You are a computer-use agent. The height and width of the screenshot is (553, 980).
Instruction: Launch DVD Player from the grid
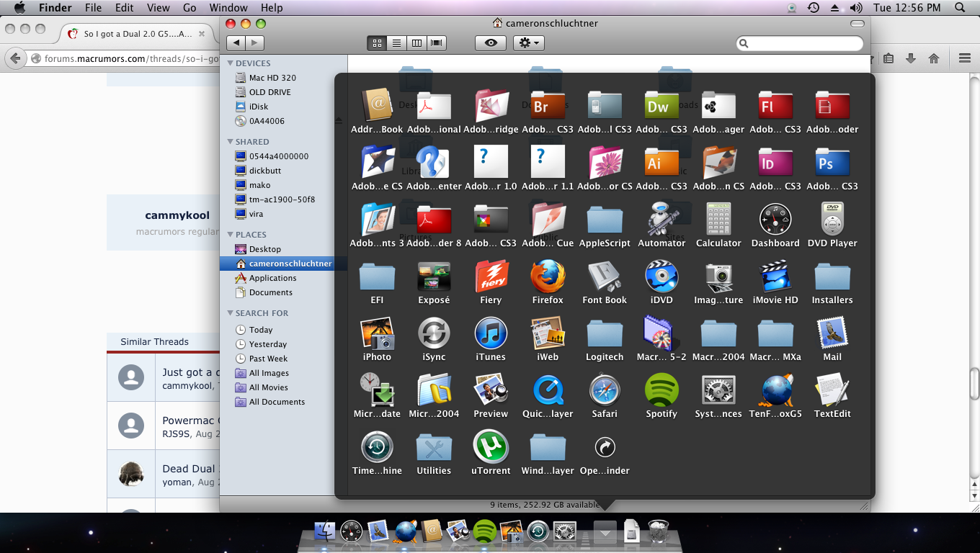[832, 220]
